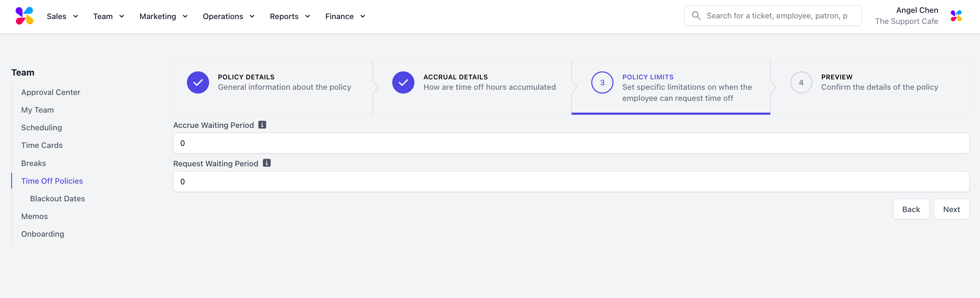Click the Policy Details step checkmark circle
This screenshot has width=980, height=298.
click(x=198, y=82)
